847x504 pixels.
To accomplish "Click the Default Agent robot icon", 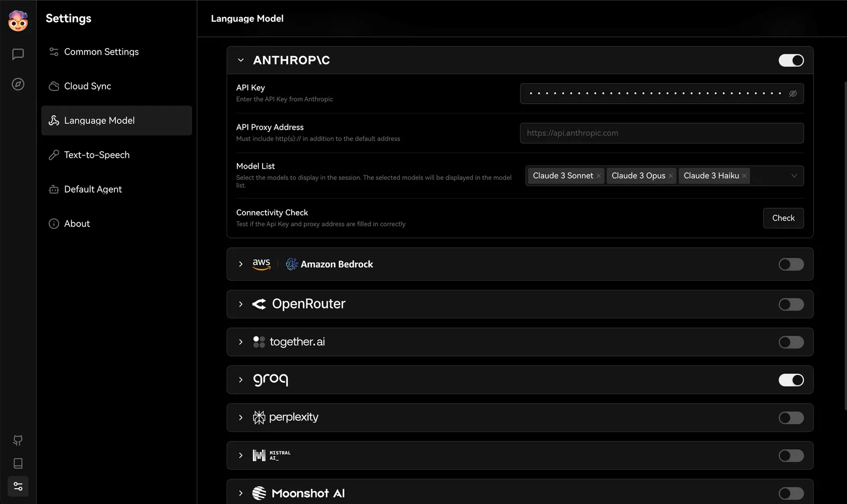I will point(53,189).
